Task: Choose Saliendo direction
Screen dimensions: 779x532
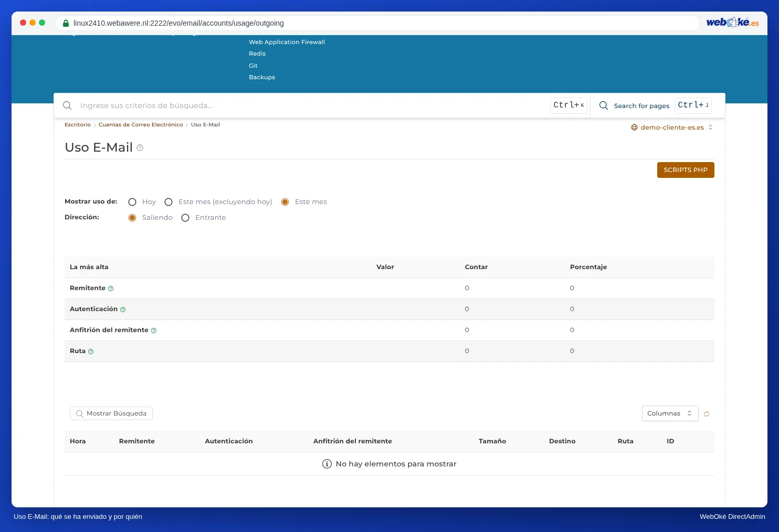Action: 132,218
